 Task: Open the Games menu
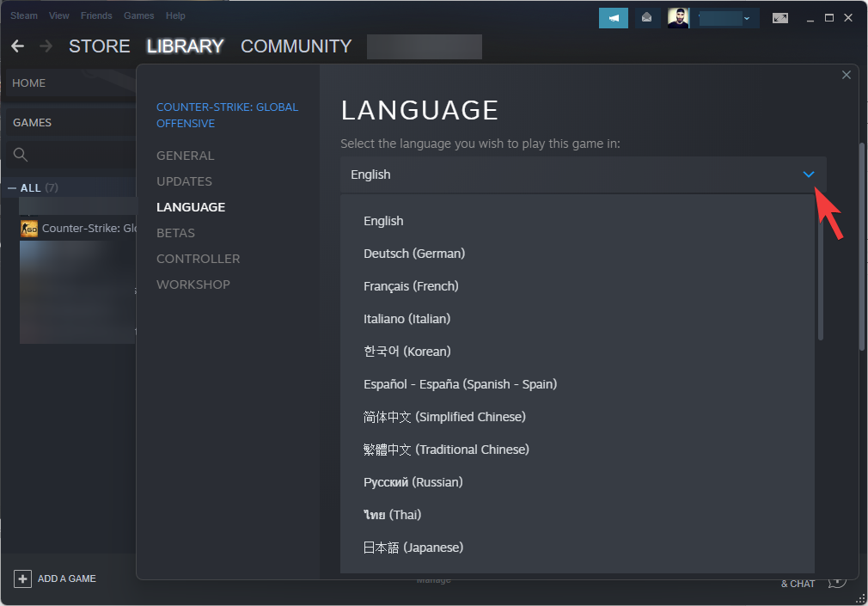139,15
